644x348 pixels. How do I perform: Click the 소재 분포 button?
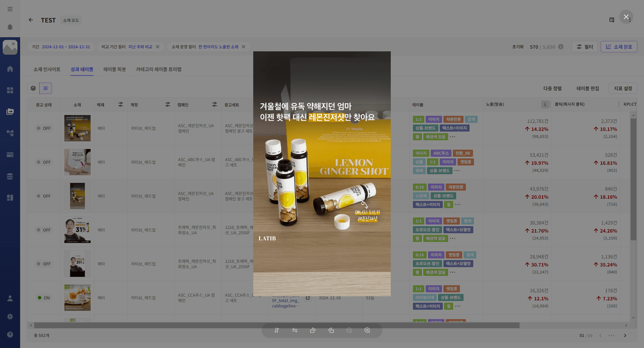[619, 47]
